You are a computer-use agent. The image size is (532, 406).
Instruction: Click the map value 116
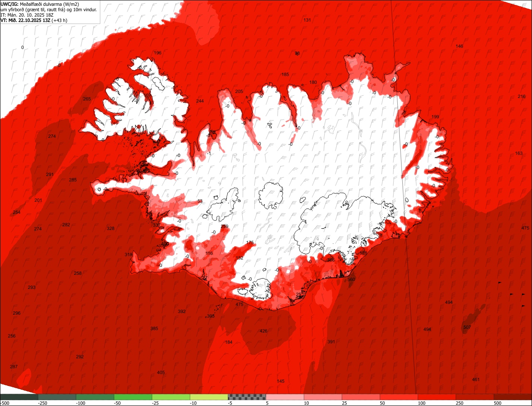[x=209, y=253]
